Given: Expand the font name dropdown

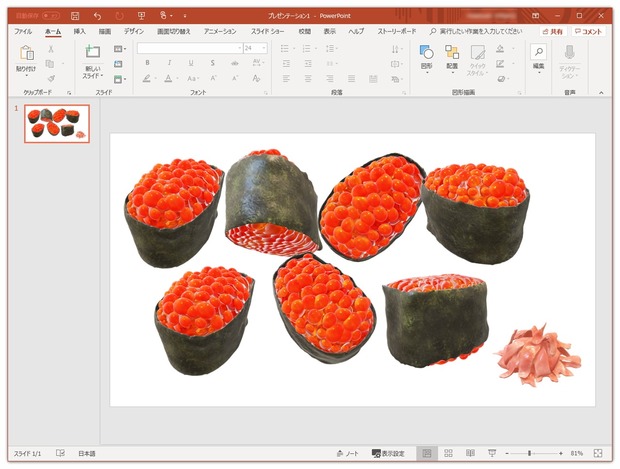Looking at the screenshot, I should click(x=240, y=48).
